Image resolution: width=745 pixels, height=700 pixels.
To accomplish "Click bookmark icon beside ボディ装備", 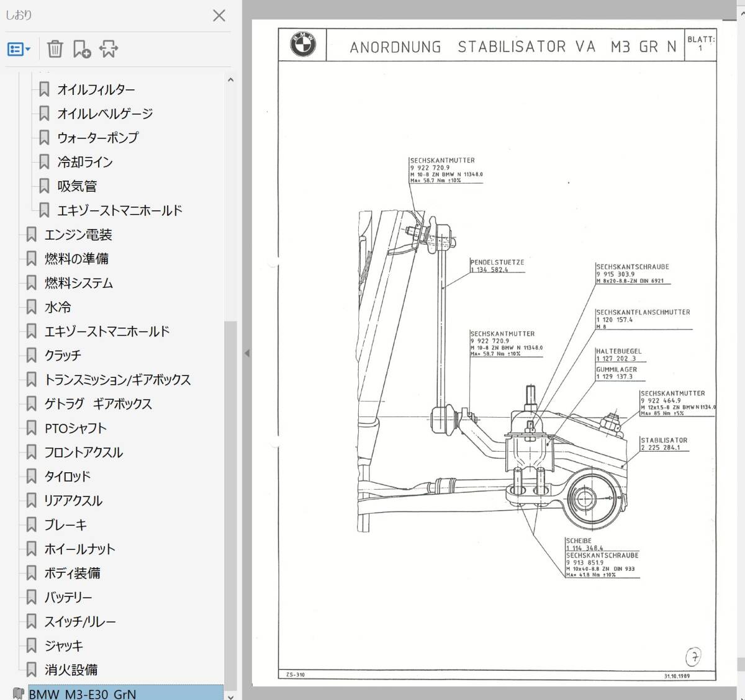I will [x=31, y=573].
